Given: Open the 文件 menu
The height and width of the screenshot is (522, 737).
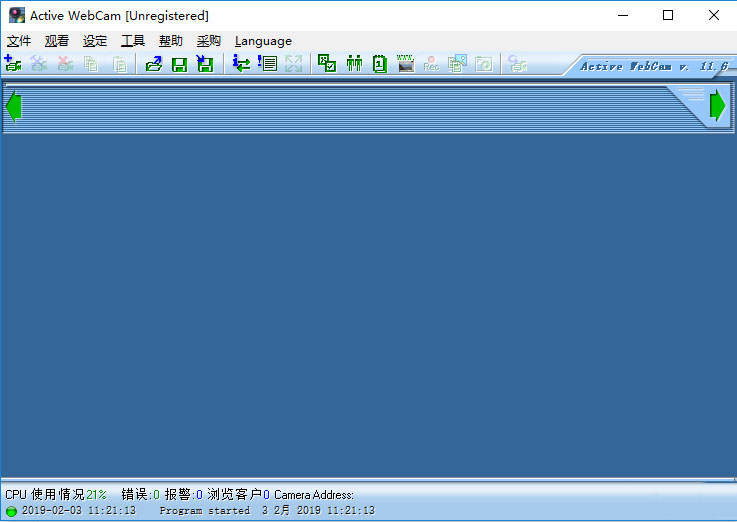Looking at the screenshot, I should point(19,41).
